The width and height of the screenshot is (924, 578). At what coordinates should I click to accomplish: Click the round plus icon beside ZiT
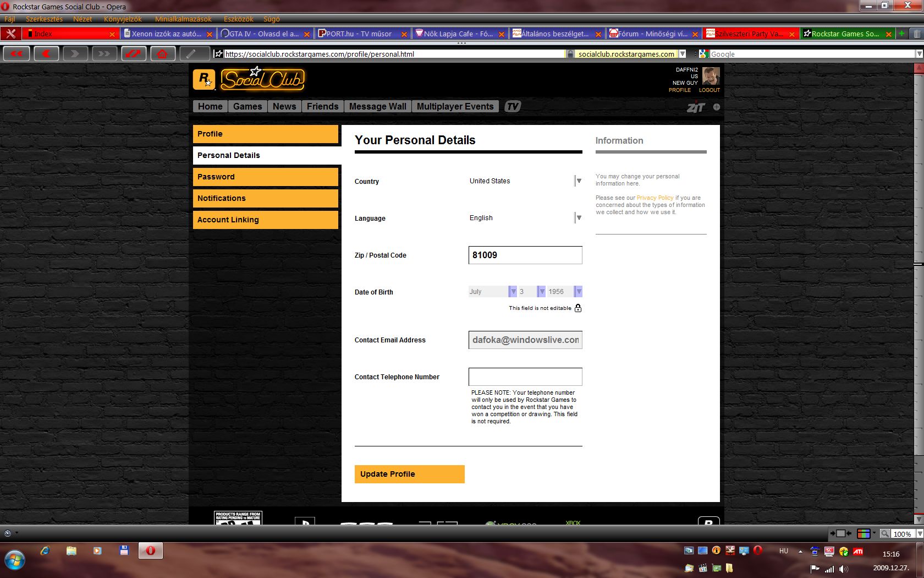(x=716, y=107)
